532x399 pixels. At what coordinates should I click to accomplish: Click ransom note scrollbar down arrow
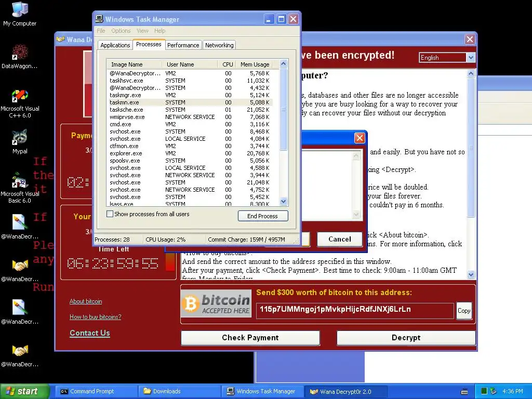[x=471, y=275]
